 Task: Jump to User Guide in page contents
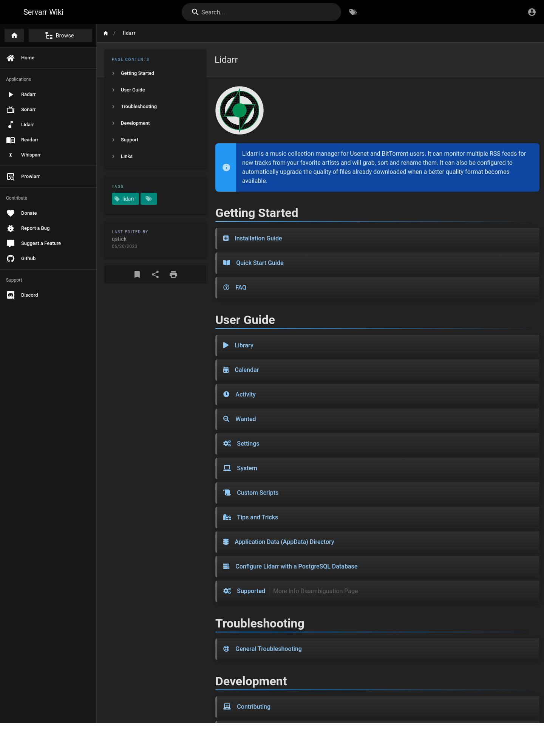point(155,90)
